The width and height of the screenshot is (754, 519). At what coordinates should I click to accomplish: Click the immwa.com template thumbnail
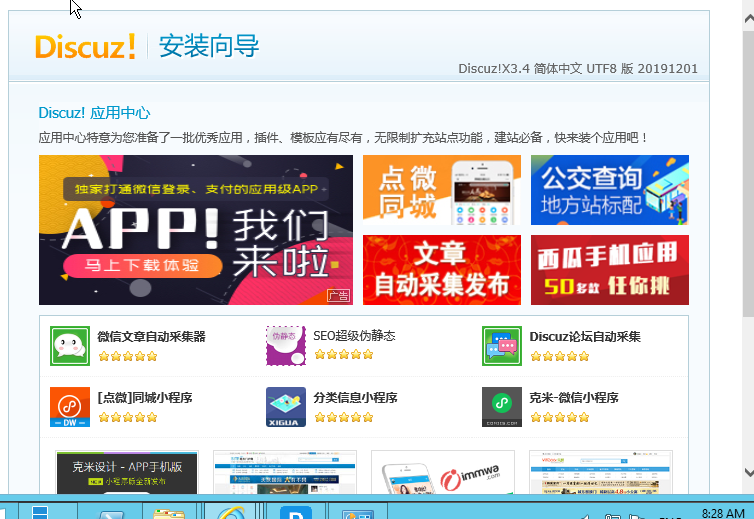tap(443, 472)
